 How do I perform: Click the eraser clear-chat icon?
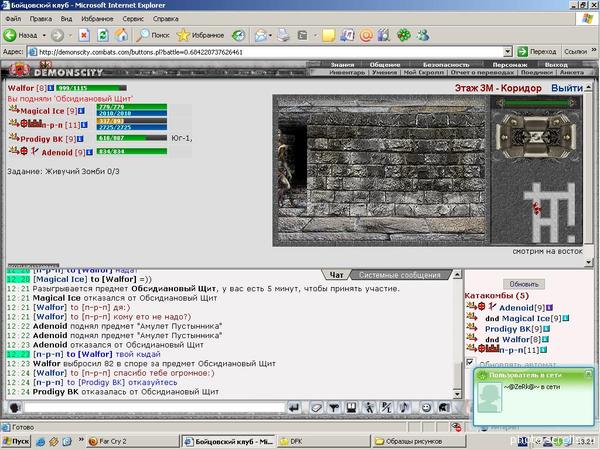316,408
